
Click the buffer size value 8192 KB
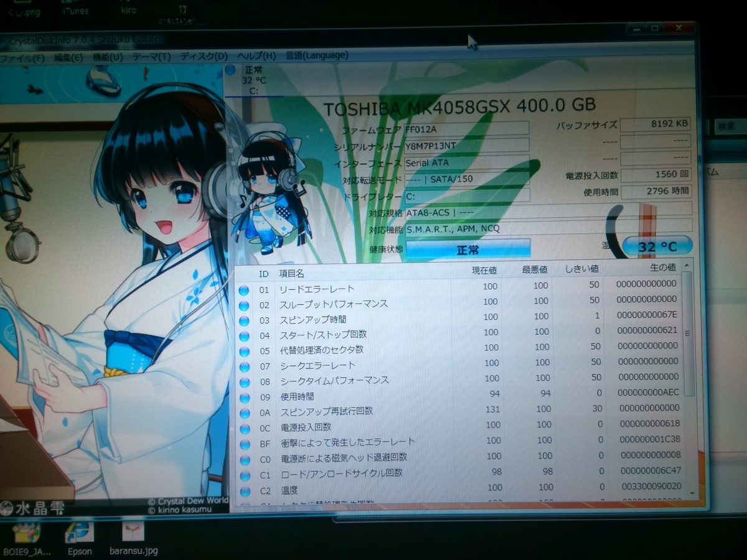click(x=655, y=124)
